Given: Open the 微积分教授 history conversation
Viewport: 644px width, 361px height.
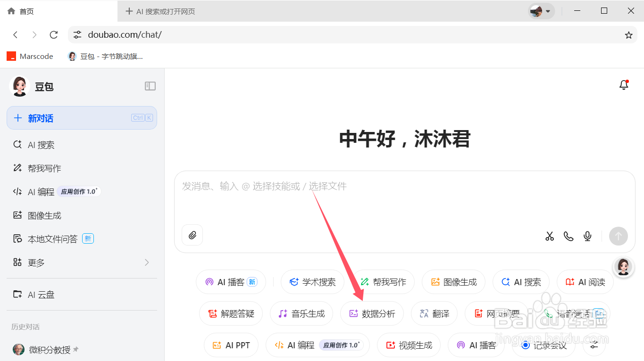Looking at the screenshot, I should click(82, 350).
